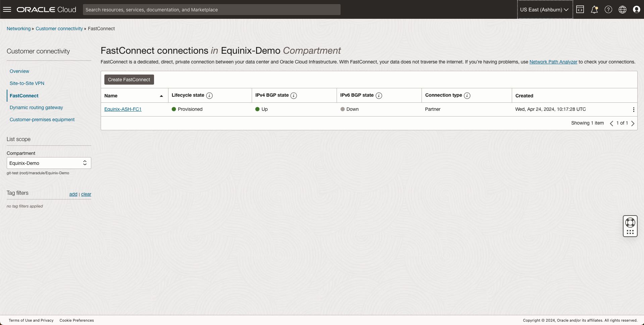This screenshot has width=644, height=325.
Task: Open the Cloud Shell developer tools icon
Action: (580, 9)
